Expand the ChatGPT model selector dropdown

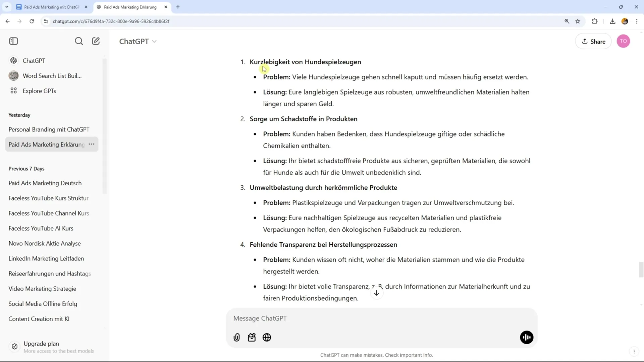(x=138, y=41)
